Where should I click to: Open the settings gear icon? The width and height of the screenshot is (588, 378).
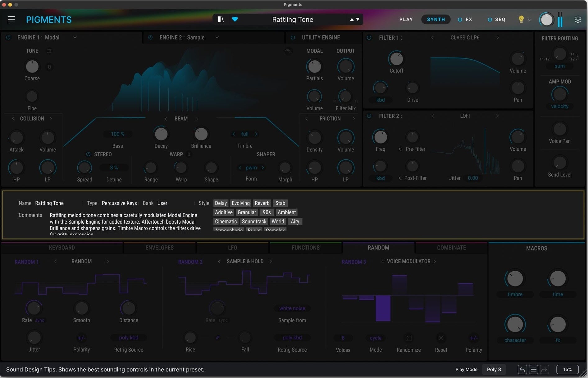pyautogui.click(x=578, y=19)
